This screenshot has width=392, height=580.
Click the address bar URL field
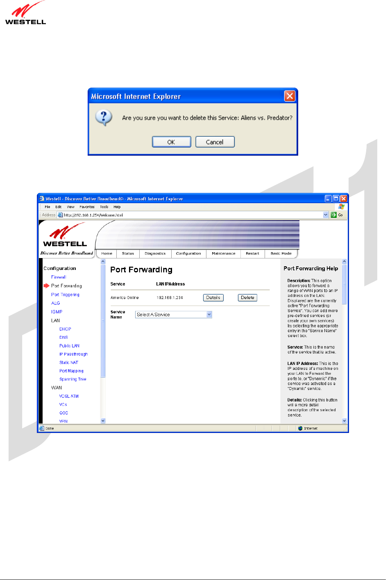click(x=193, y=215)
